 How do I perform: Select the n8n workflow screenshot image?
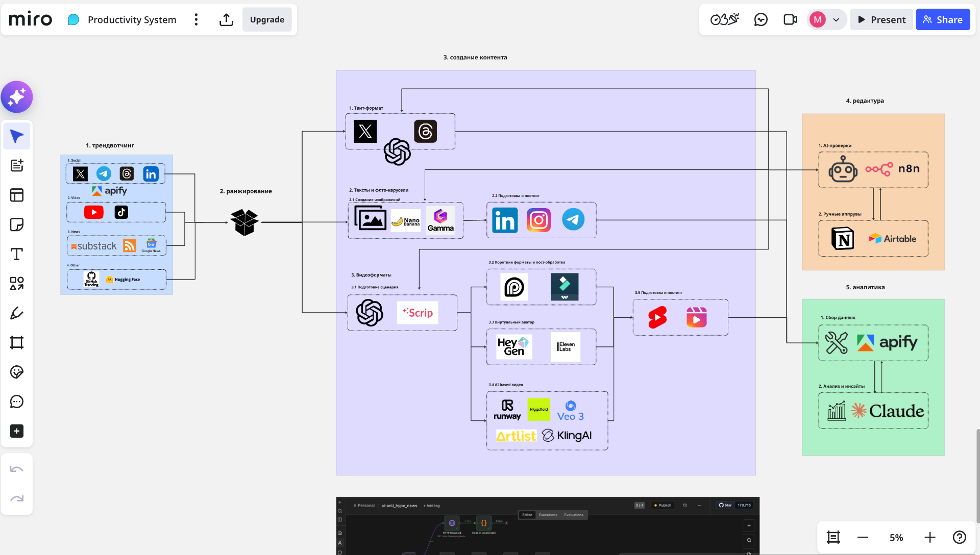click(548, 526)
